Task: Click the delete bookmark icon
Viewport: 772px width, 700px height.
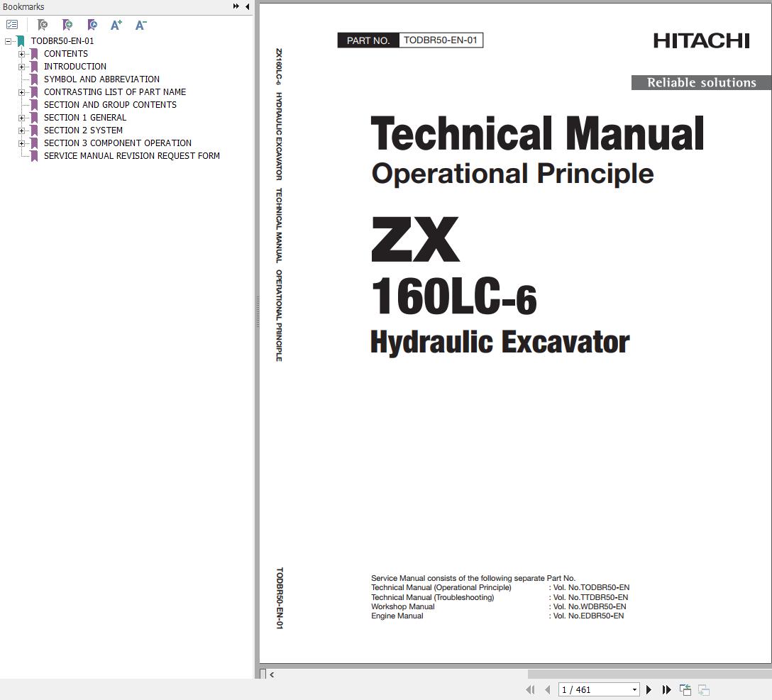Action: pyautogui.click(x=43, y=25)
